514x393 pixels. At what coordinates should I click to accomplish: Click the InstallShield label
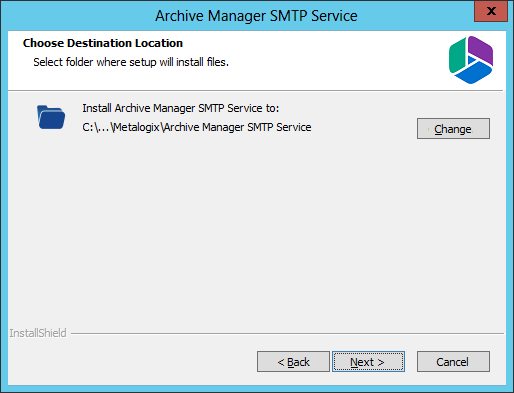tap(38, 333)
